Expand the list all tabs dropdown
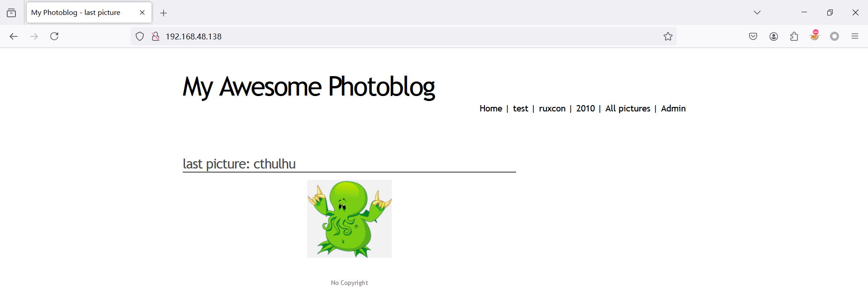The height and width of the screenshot is (308, 868). click(757, 12)
